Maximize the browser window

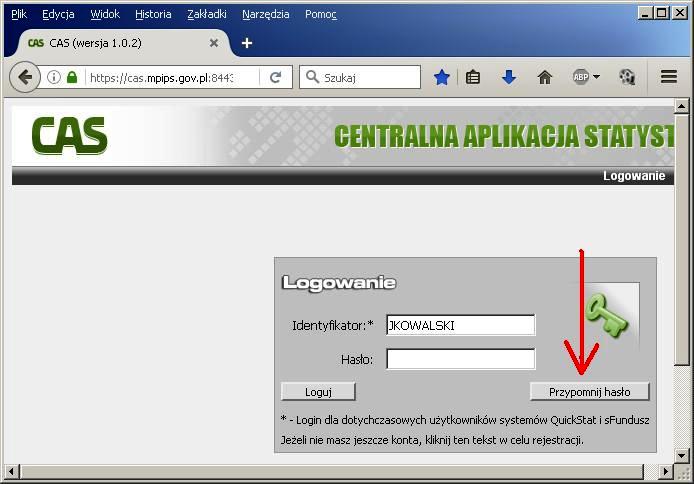pos(662,13)
